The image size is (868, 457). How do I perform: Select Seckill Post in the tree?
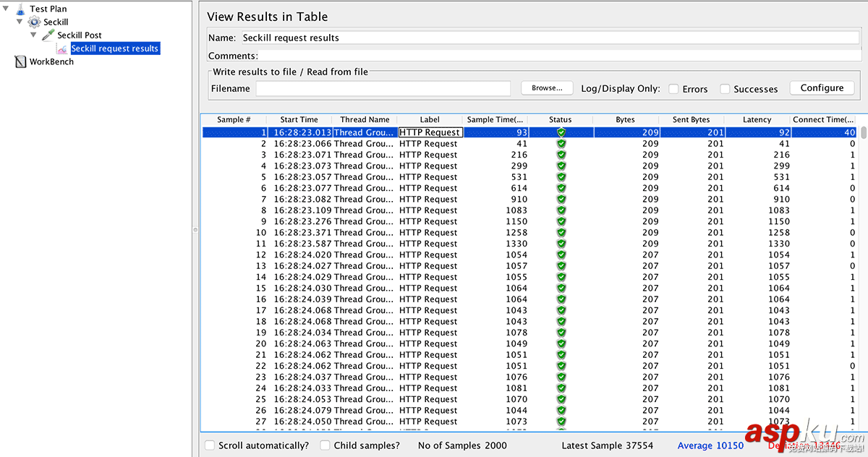(x=80, y=35)
